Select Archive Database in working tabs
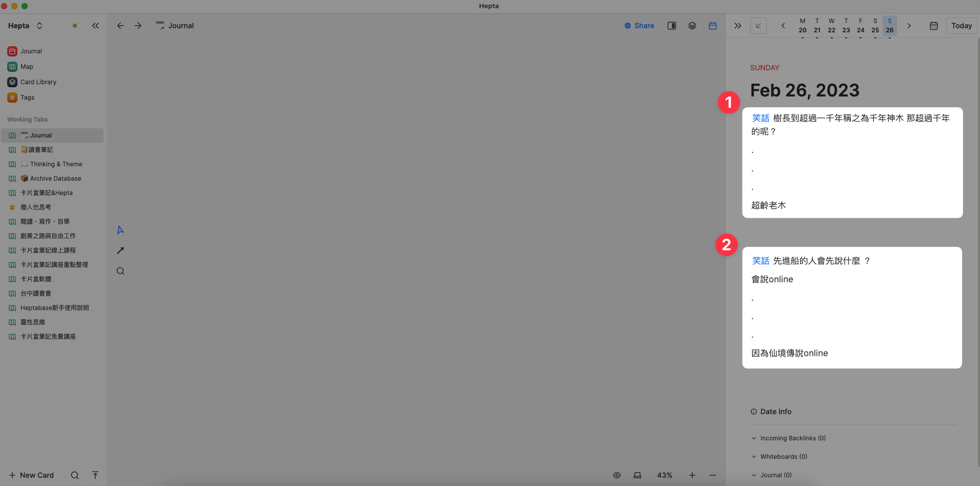This screenshot has width=980, height=486. click(55, 179)
